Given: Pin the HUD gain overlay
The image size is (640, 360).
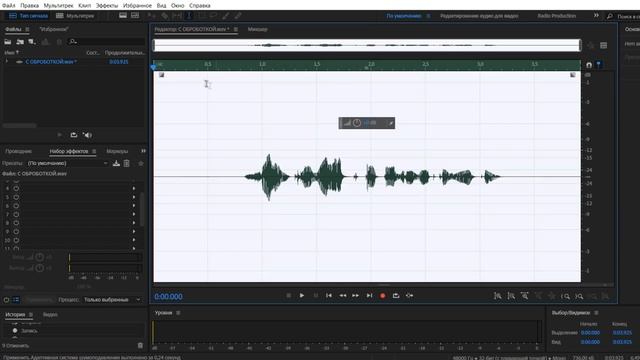Looking at the screenshot, I should [390, 123].
